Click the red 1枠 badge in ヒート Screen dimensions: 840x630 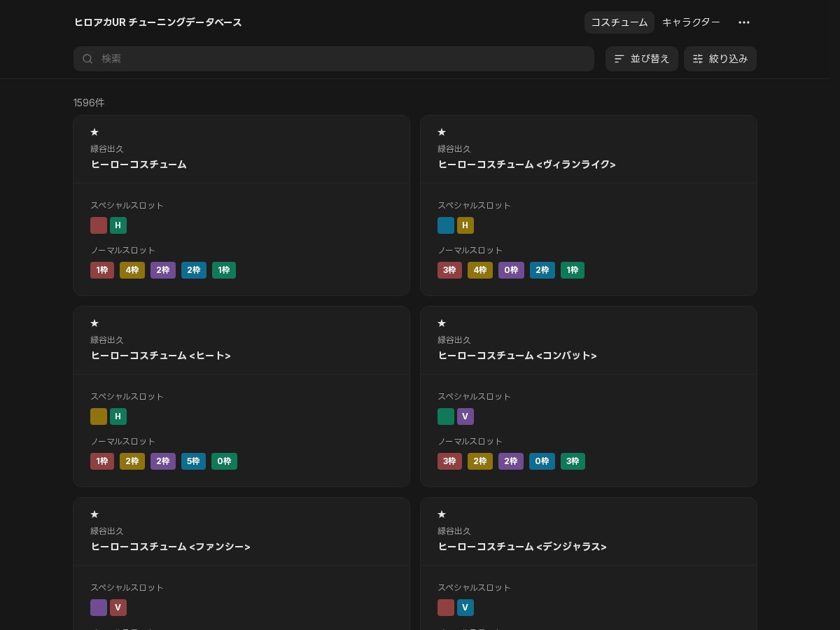tap(102, 461)
